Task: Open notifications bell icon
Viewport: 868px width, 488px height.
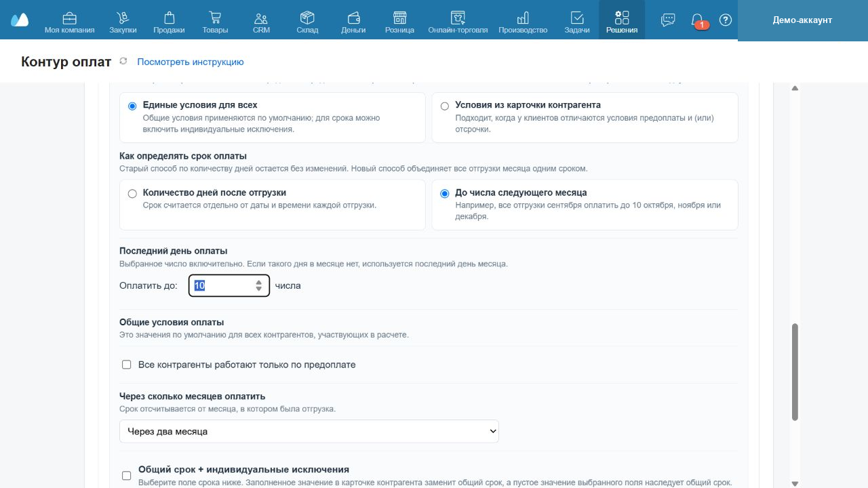Action: [697, 20]
